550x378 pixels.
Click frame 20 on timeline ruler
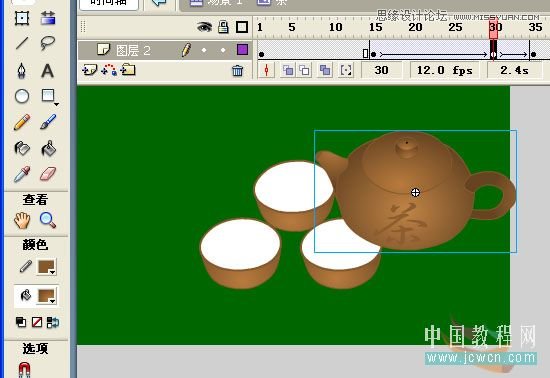415,27
